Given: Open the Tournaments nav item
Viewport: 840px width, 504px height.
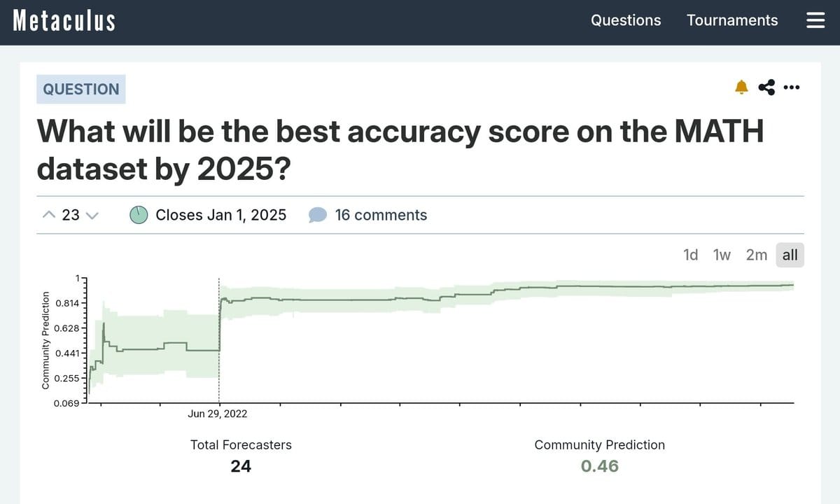Looking at the screenshot, I should [x=732, y=20].
